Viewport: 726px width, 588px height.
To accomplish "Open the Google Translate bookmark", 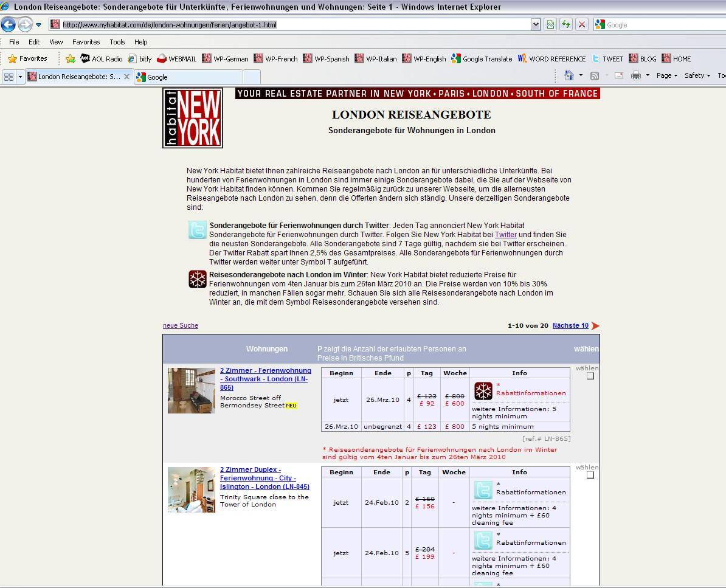I will pyautogui.click(x=482, y=59).
